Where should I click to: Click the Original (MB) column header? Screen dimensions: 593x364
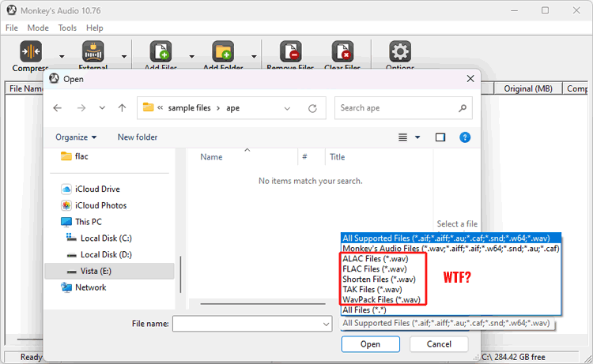(528, 88)
